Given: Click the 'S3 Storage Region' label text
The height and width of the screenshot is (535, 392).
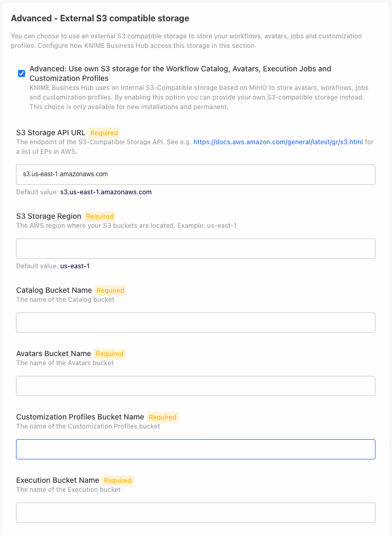Looking at the screenshot, I should pos(48,216).
